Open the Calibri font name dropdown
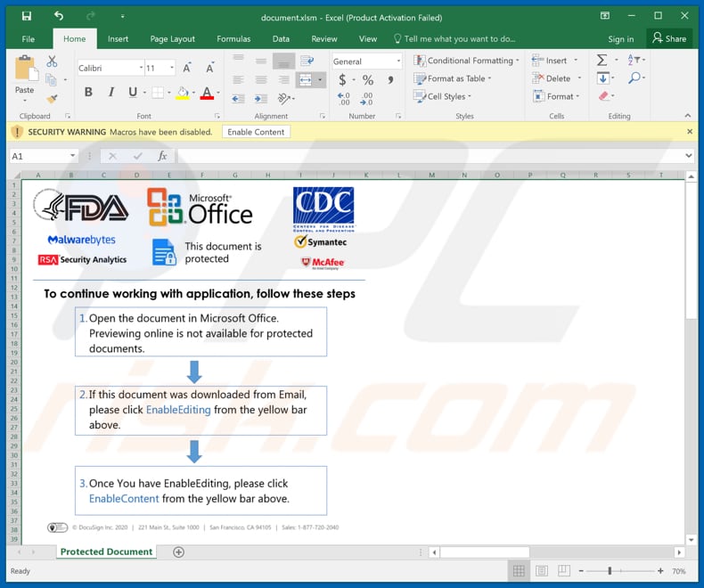This screenshot has width=704, height=588. point(141,68)
